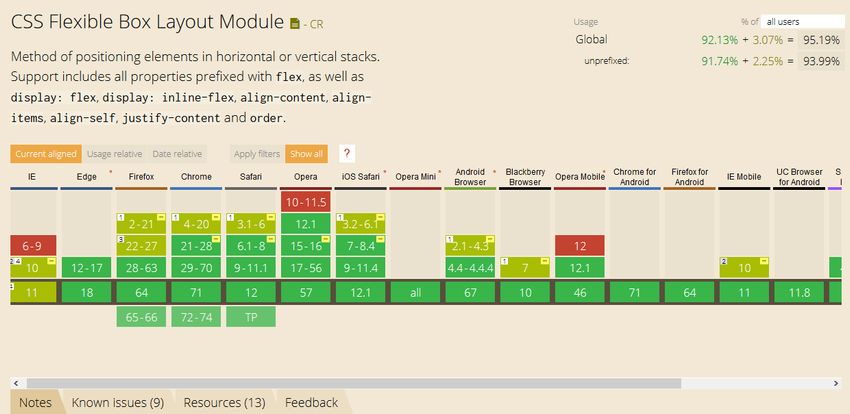Click the Chrome 29-70 cell
The image size is (850, 414).
point(196,268)
